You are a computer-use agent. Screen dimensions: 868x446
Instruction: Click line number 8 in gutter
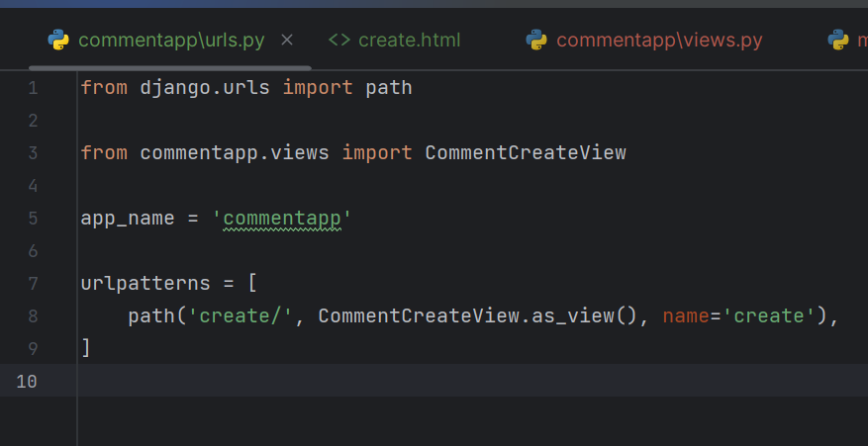point(33,316)
